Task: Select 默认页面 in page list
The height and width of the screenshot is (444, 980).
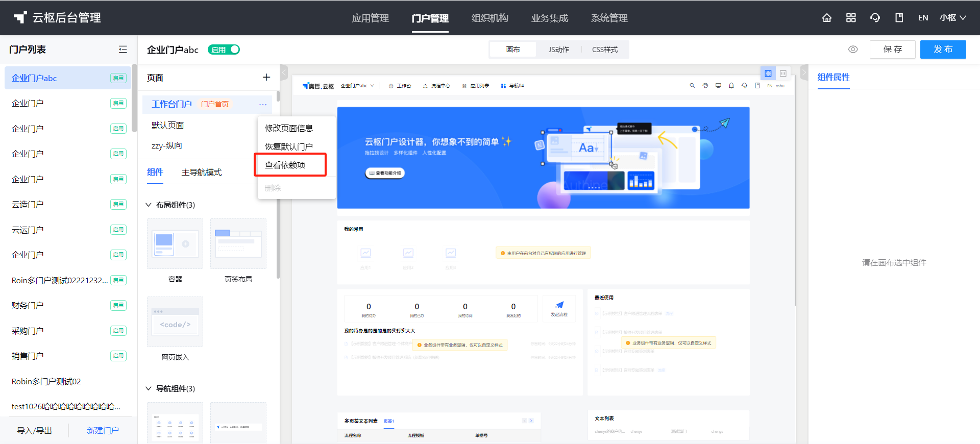Action: pyautogui.click(x=207, y=126)
